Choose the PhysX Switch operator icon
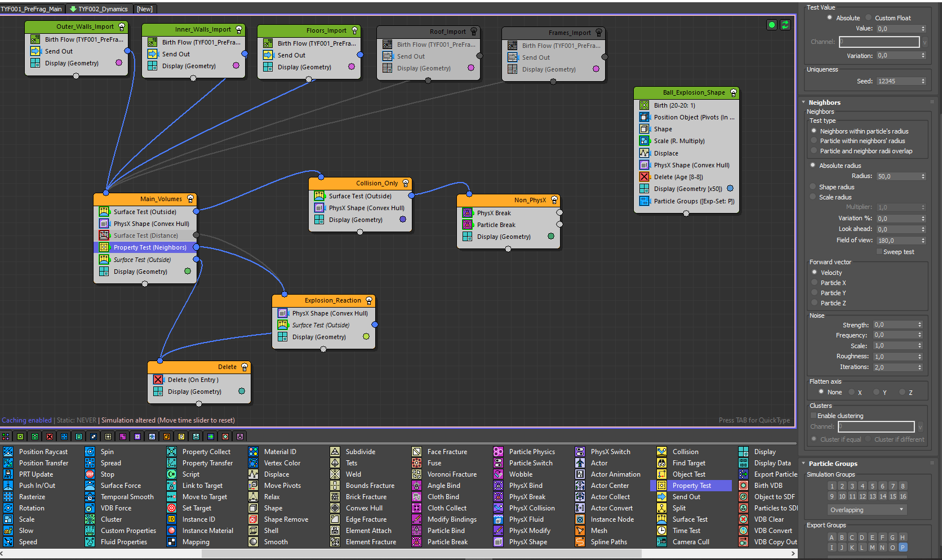 [x=580, y=451]
